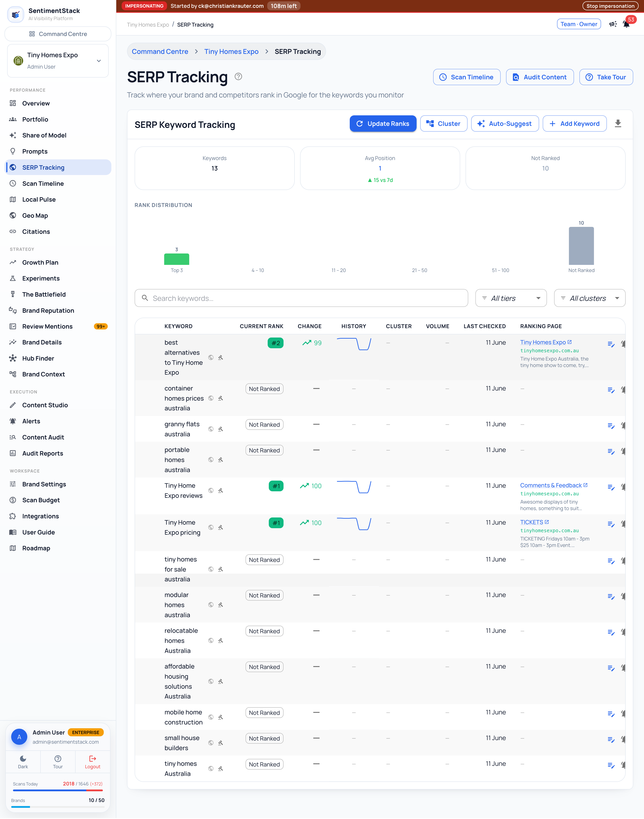Select SERP Tracking in the sidebar
This screenshot has height=819, width=644.
[x=58, y=167]
